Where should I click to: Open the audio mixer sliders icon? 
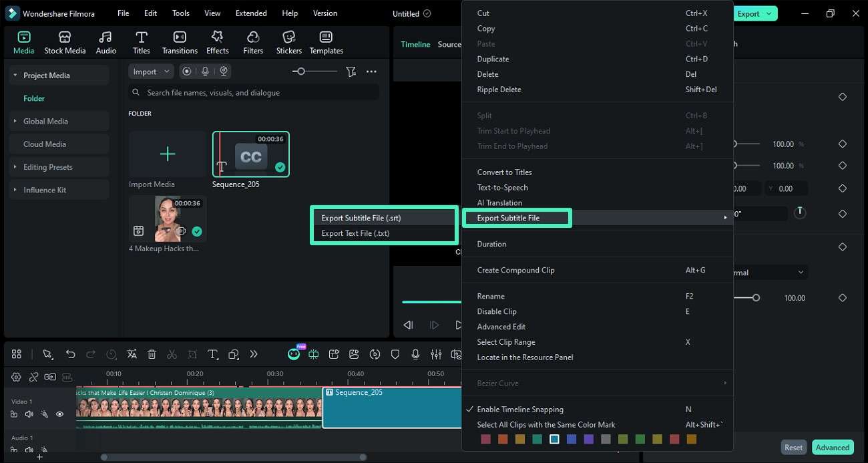[436, 354]
